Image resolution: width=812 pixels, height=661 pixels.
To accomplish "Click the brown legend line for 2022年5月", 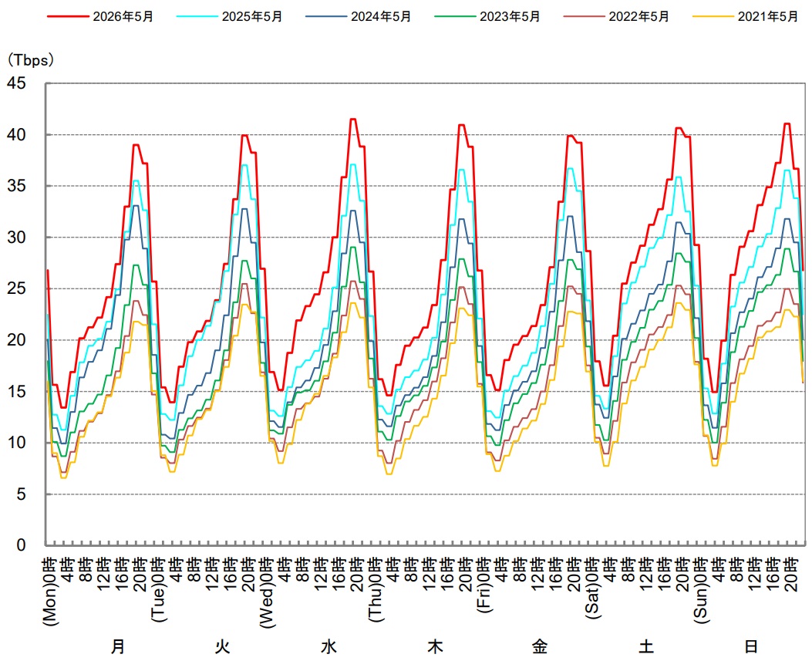I will pos(584,16).
